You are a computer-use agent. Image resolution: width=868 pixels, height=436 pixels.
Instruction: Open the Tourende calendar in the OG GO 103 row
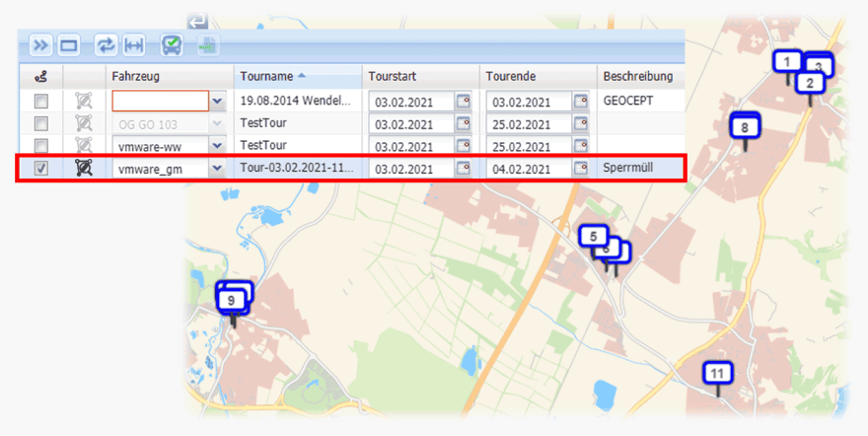(x=581, y=123)
